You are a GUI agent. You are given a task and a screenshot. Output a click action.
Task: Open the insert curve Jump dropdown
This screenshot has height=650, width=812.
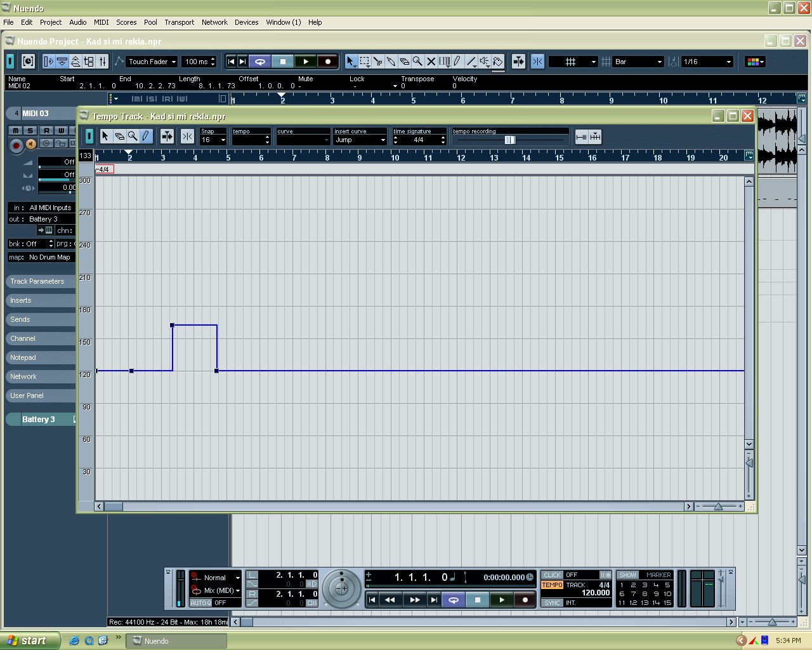pyautogui.click(x=360, y=140)
